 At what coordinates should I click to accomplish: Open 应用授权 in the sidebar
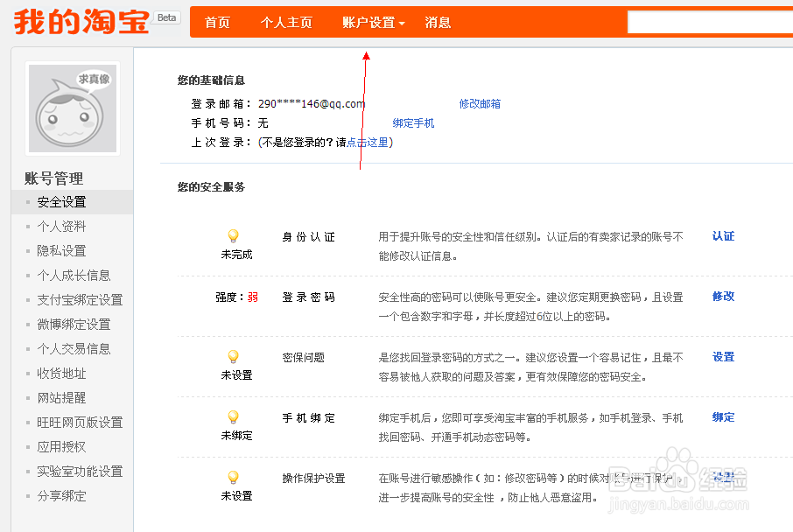[61, 447]
